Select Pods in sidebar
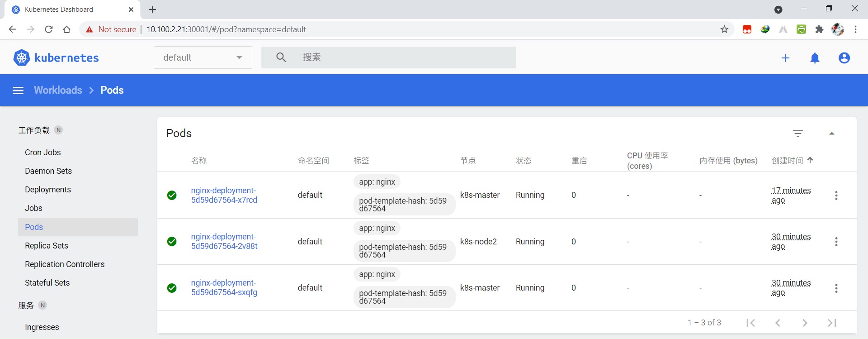Image resolution: width=868 pixels, height=339 pixels. [x=78, y=227]
